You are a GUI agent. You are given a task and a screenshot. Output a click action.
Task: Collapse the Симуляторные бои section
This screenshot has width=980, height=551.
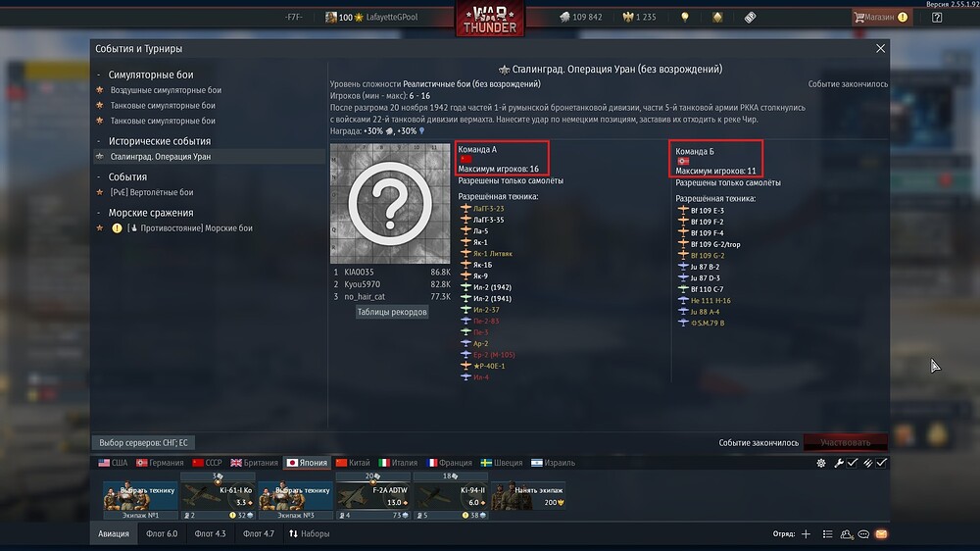[98, 75]
